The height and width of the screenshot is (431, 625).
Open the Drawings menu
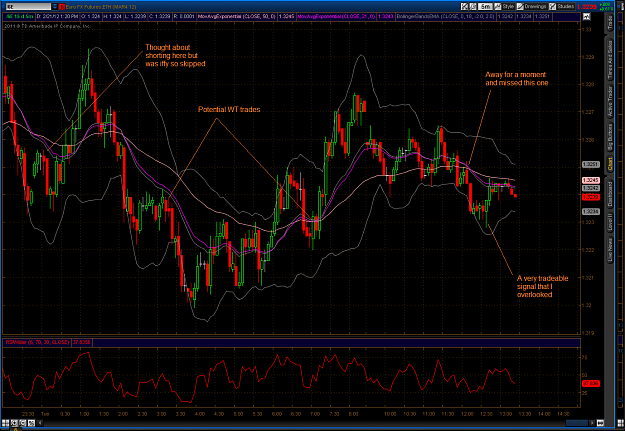pos(532,6)
